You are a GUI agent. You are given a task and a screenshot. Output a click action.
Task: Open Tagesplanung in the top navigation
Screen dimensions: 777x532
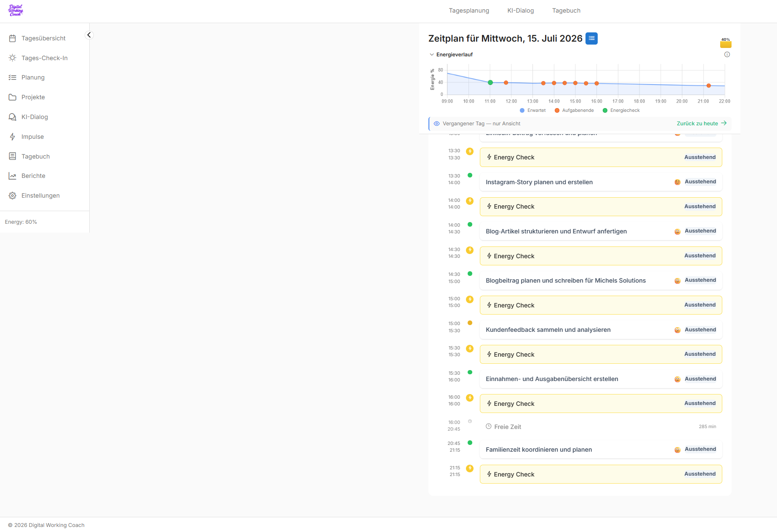(x=469, y=11)
